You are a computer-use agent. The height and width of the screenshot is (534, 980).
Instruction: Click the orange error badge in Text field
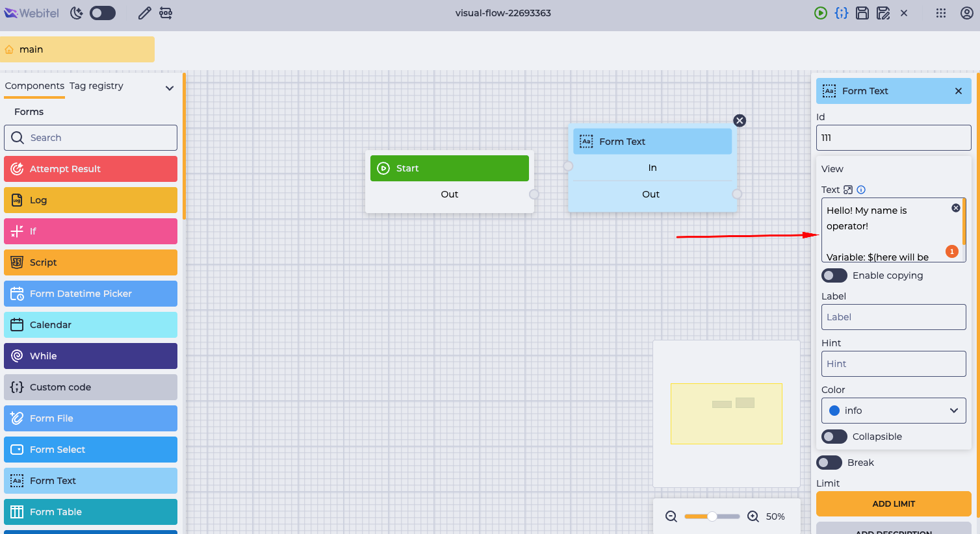(x=952, y=251)
